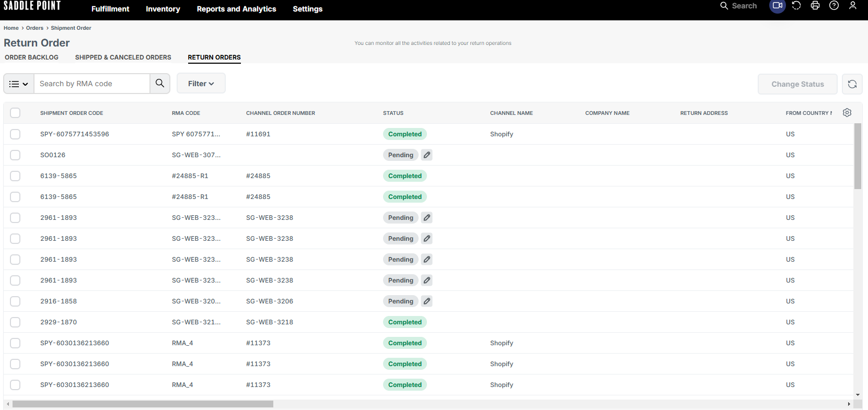Open the Reports and Analytics menu
The image size is (868, 410).
[x=236, y=9]
